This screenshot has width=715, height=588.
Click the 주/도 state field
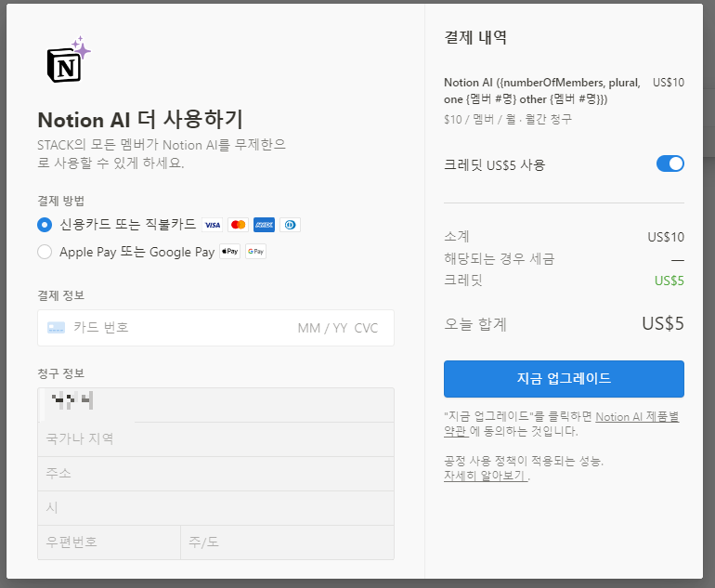[x=287, y=542]
